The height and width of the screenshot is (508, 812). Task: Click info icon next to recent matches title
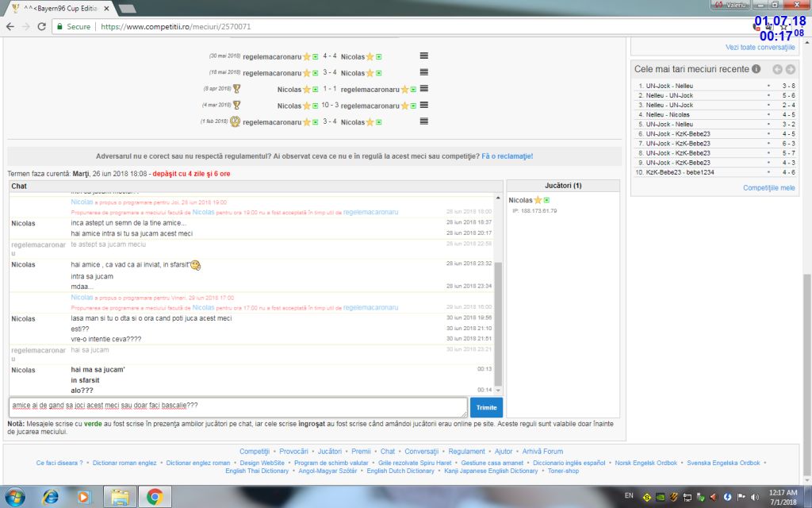pos(756,69)
